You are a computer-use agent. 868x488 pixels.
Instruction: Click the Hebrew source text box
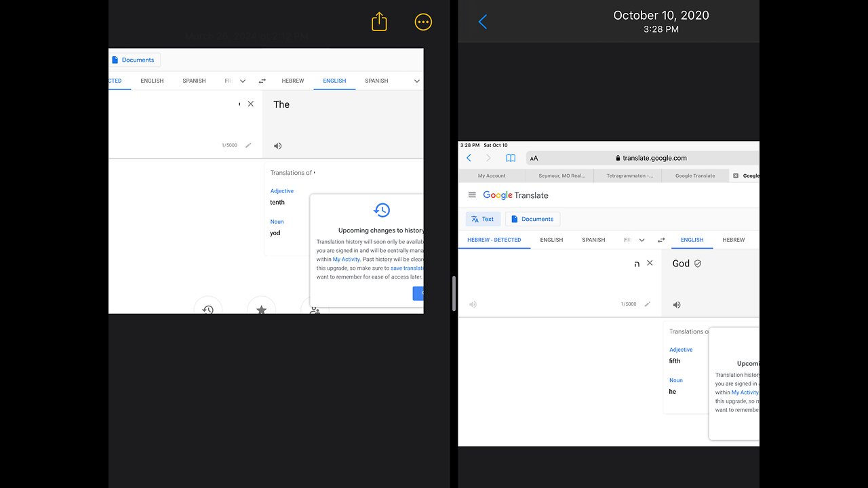pyautogui.click(x=560, y=283)
